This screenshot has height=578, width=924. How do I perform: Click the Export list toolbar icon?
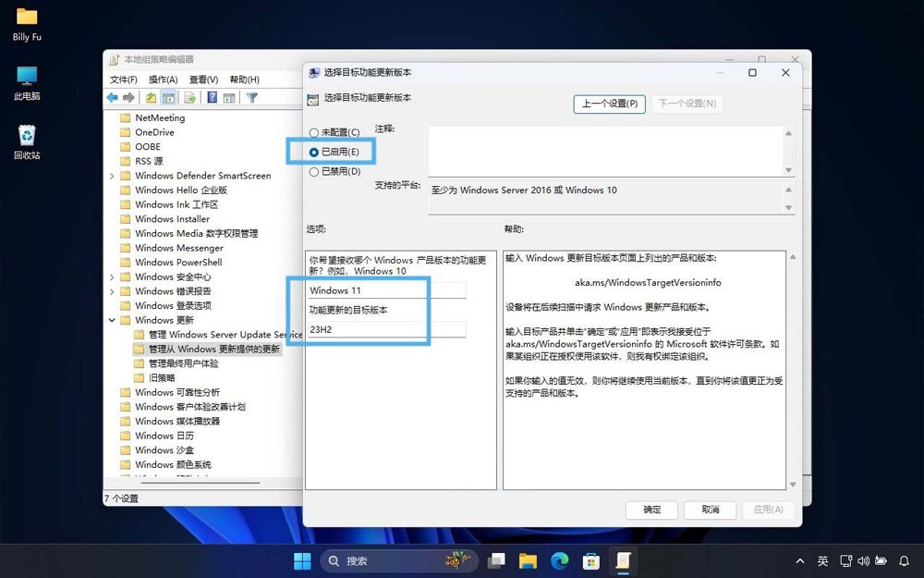189,97
